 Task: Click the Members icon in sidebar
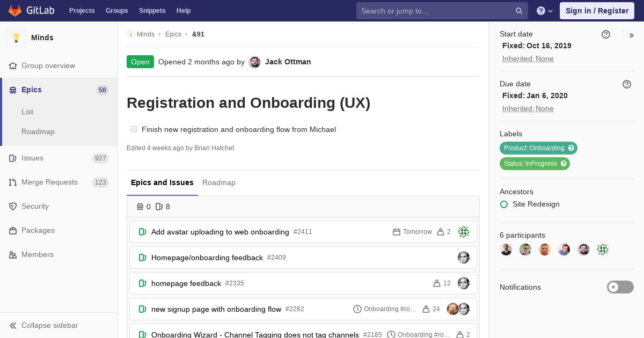pos(13,254)
